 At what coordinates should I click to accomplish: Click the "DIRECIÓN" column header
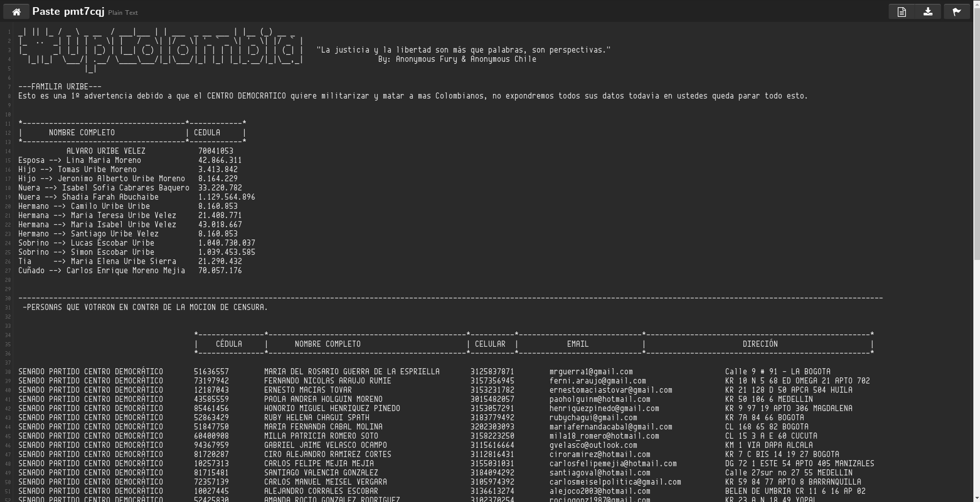[760, 344]
